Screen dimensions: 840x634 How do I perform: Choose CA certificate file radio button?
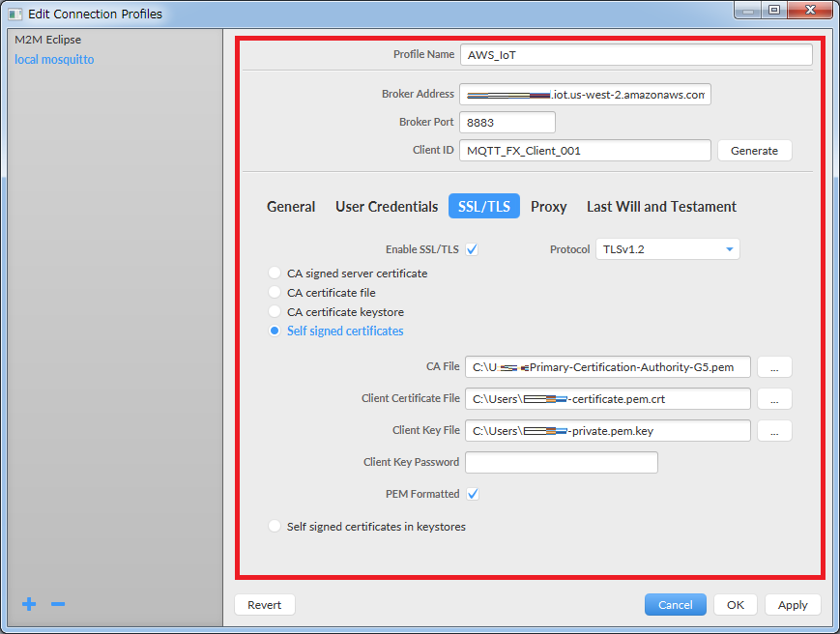275,293
